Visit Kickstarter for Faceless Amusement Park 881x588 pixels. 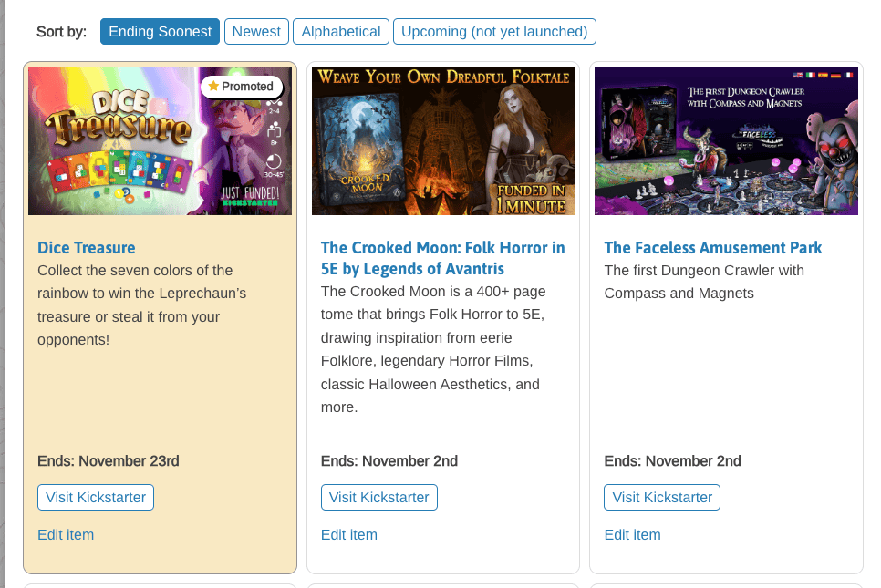click(662, 498)
